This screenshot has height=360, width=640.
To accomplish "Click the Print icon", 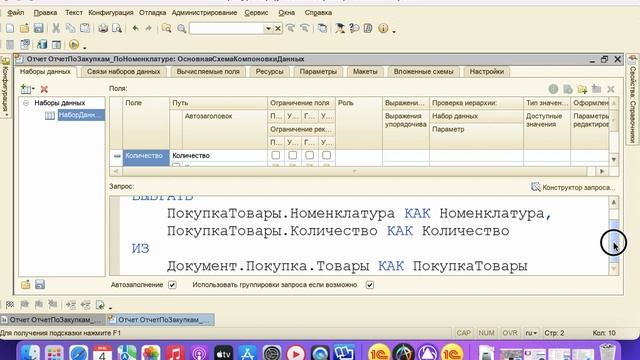I will pyautogui.click(x=103, y=28).
